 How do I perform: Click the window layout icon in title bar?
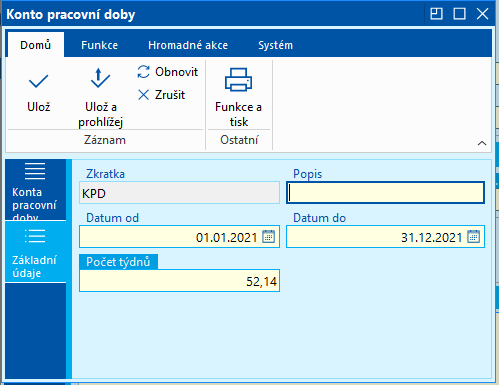(436, 14)
